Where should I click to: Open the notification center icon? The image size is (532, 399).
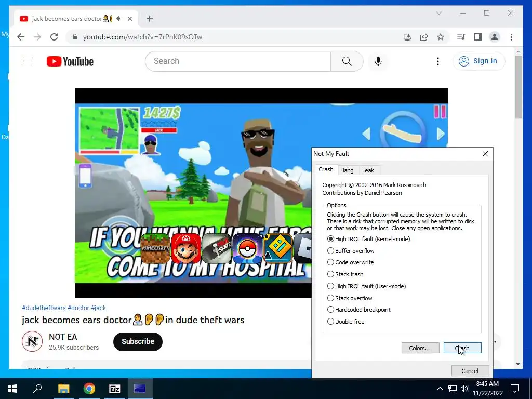(x=515, y=389)
